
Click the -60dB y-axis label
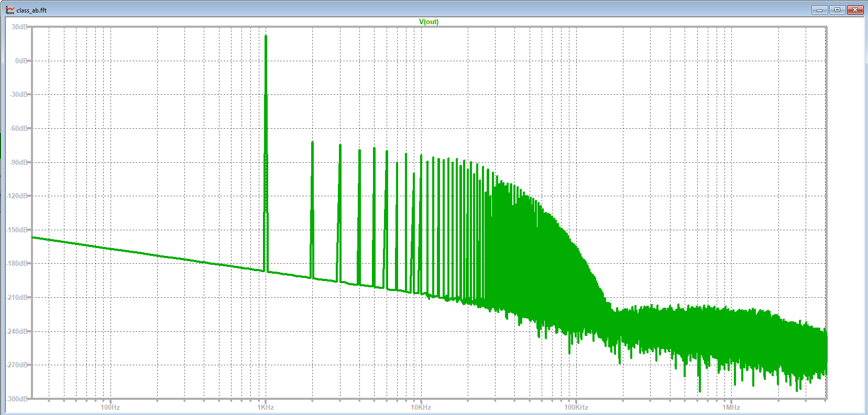coord(19,128)
